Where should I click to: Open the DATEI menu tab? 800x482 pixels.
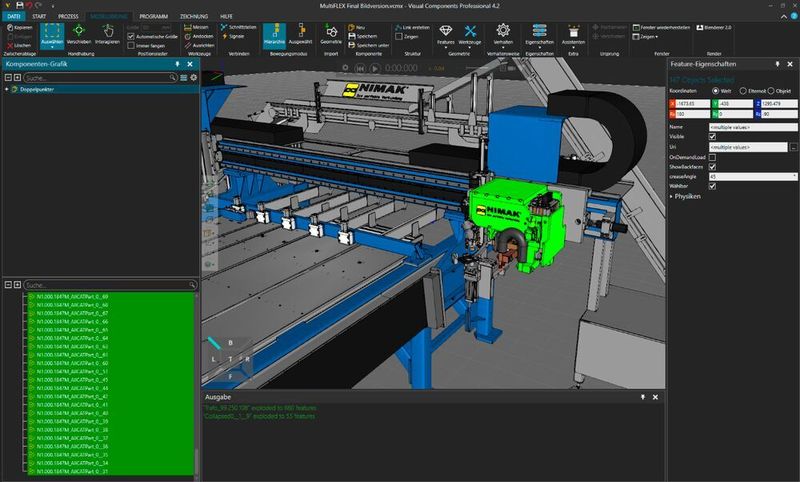pyautogui.click(x=13, y=16)
